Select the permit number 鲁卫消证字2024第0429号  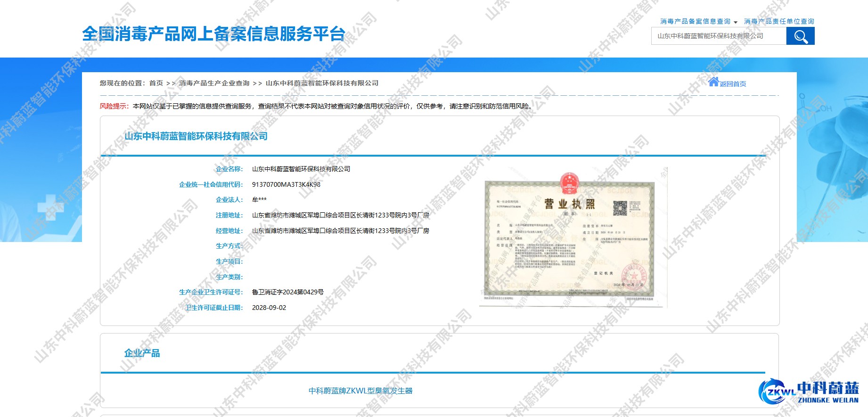point(288,292)
